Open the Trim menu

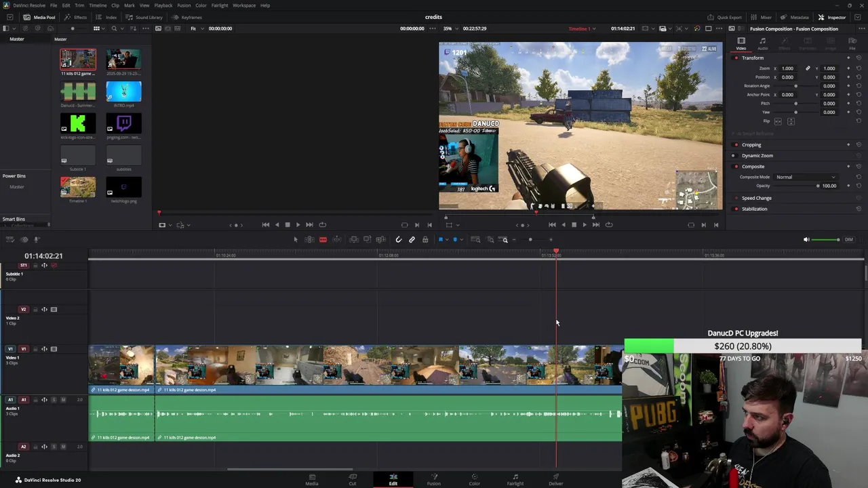click(79, 5)
